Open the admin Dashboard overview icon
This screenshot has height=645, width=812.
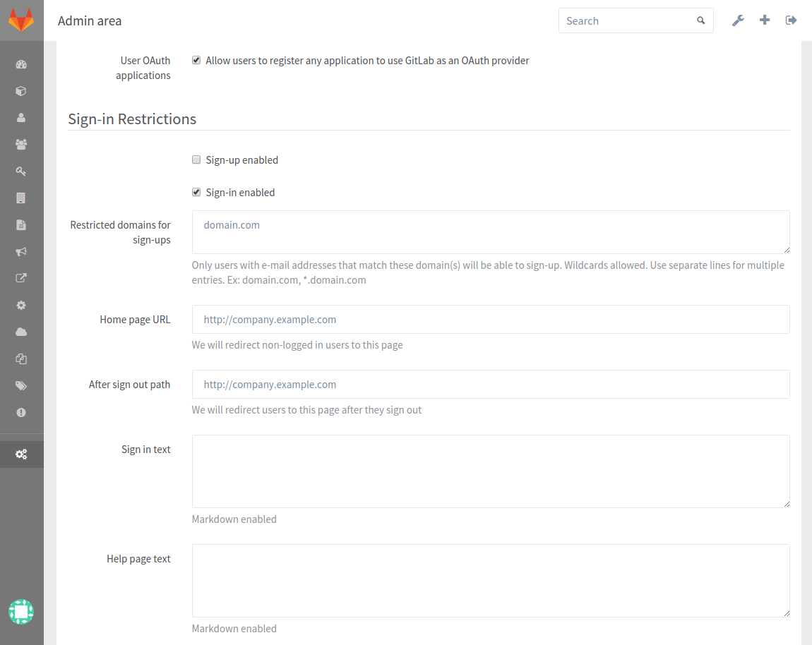click(21, 64)
